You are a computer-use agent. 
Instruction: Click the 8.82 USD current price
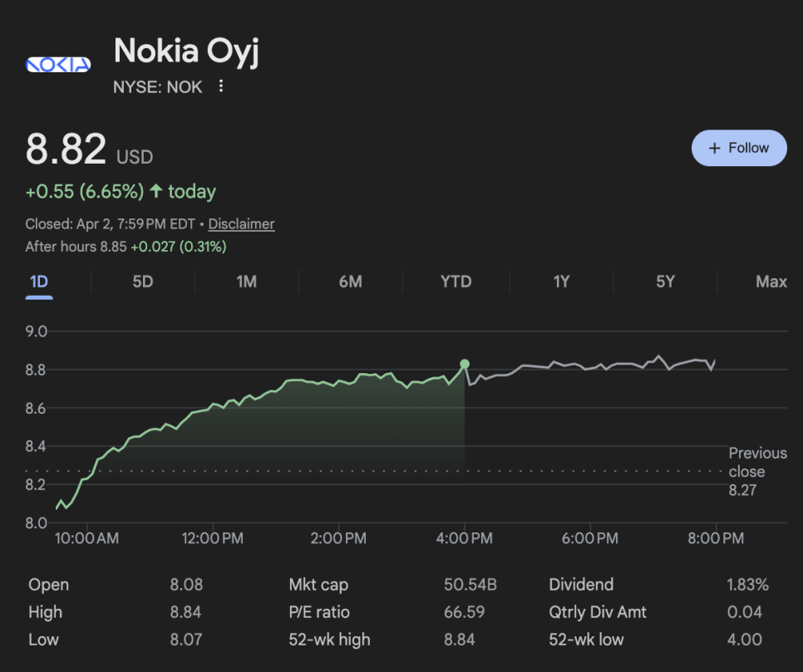click(67, 150)
